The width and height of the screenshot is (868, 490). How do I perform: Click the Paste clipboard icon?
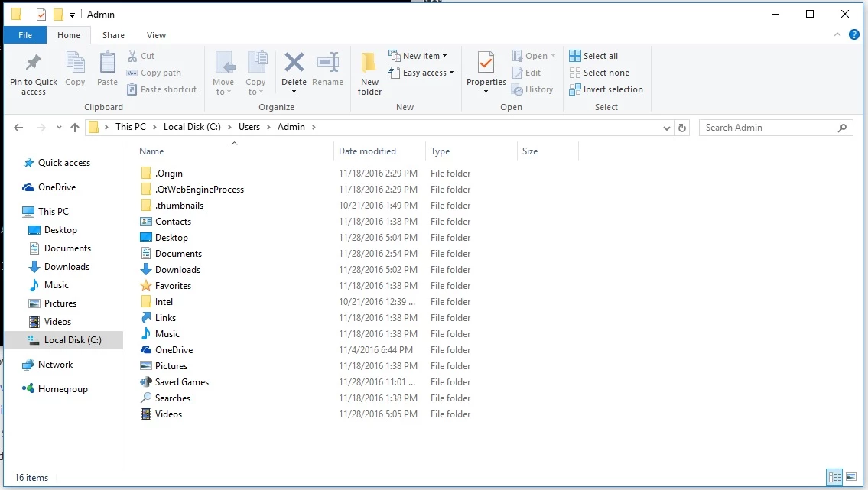coord(107,63)
